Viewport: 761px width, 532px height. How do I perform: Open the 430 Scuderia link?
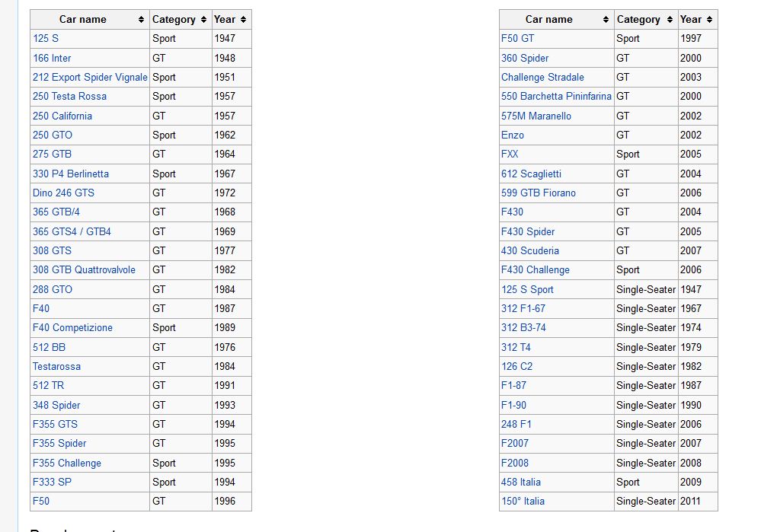[x=530, y=251]
